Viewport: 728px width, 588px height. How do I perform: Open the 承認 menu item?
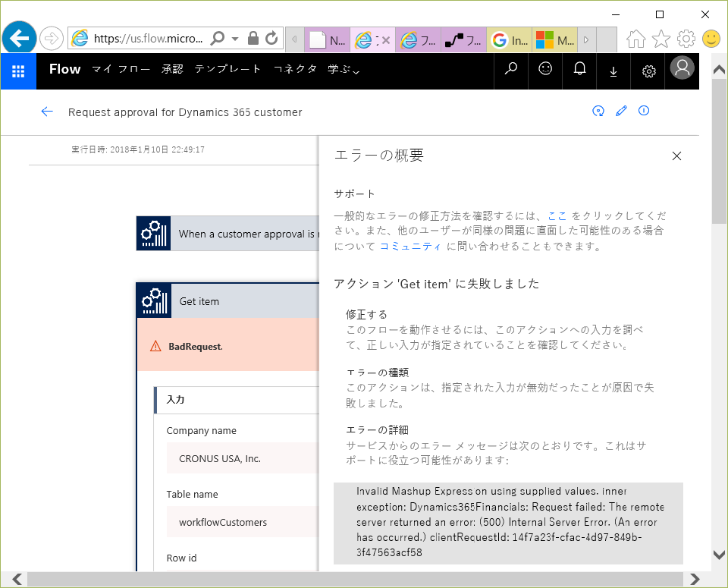(x=172, y=70)
